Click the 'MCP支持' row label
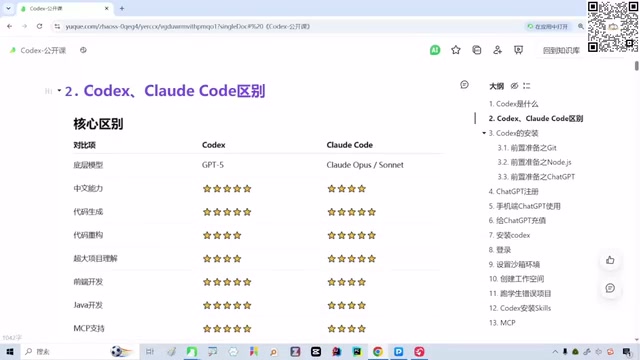Image resolution: width=640 pixels, height=360 pixels. pos(89,328)
